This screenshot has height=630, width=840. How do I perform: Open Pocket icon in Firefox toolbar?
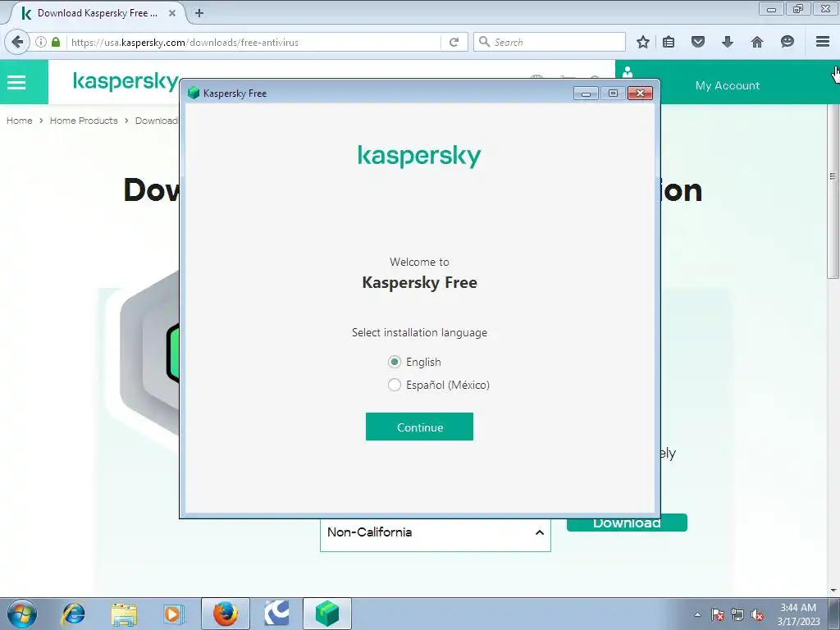pyautogui.click(x=697, y=42)
